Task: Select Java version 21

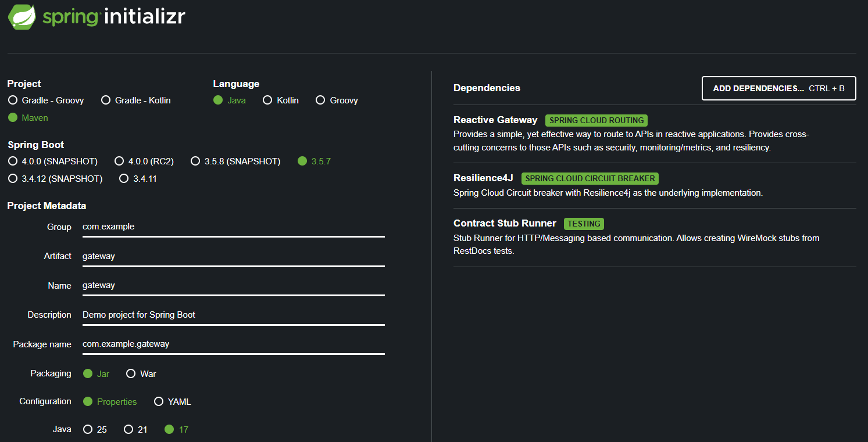Action: point(135,430)
